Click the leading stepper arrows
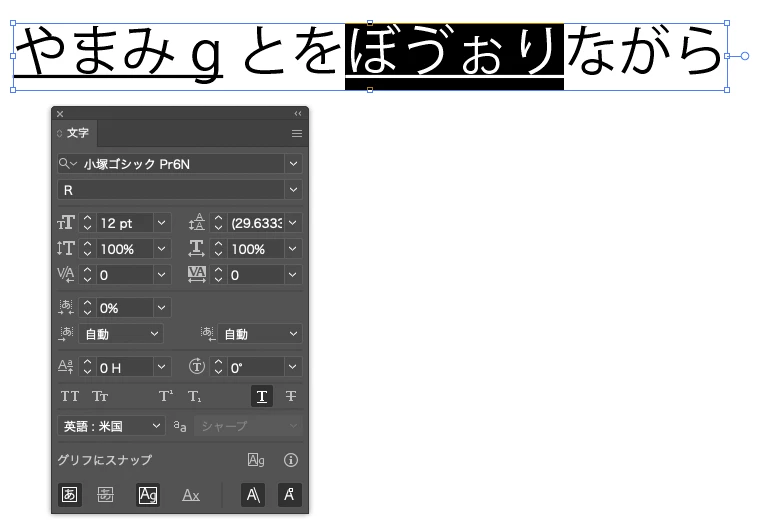The width and height of the screenshot is (762, 525). coord(218,223)
